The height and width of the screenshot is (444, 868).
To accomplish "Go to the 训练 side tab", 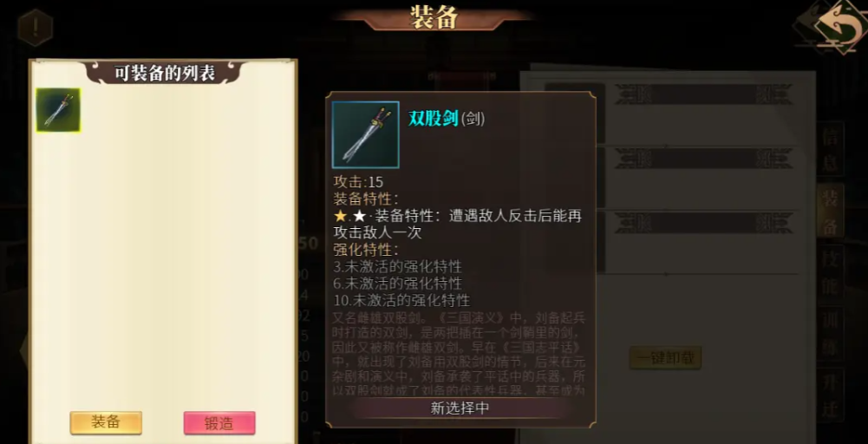I will pyautogui.click(x=831, y=334).
